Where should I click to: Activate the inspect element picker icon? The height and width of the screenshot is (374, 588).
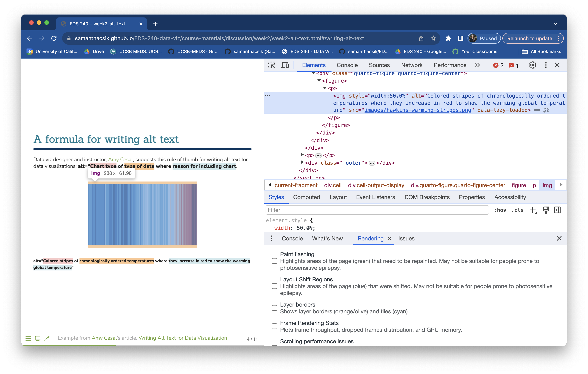coord(271,65)
